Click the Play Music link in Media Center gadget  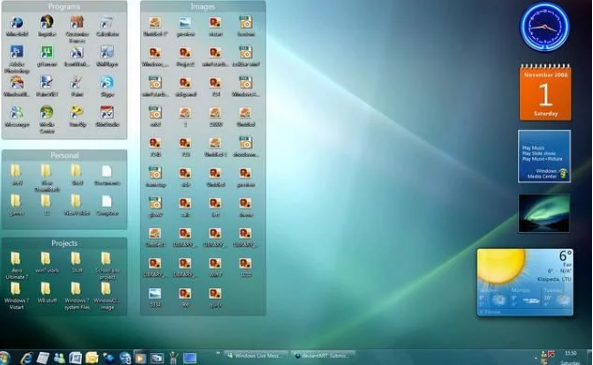click(533, 148)
